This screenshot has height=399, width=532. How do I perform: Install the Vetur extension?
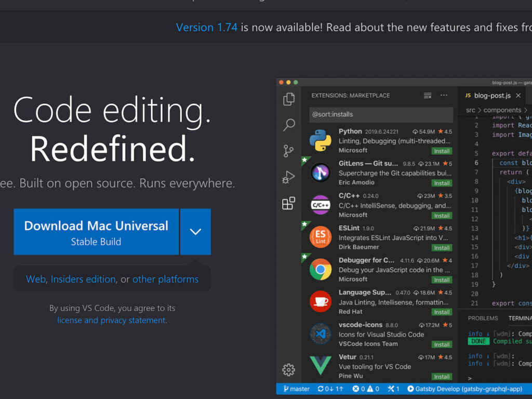[x=442, y=377]
